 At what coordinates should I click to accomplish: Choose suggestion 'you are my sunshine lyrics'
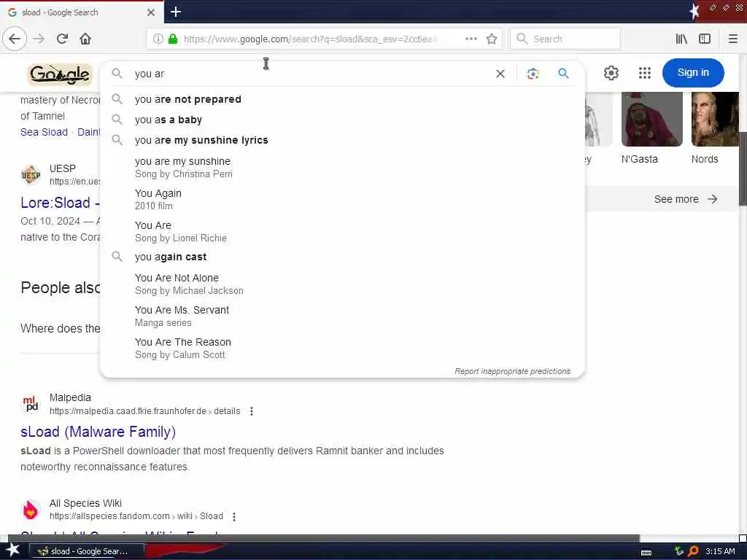pos(343,140)
